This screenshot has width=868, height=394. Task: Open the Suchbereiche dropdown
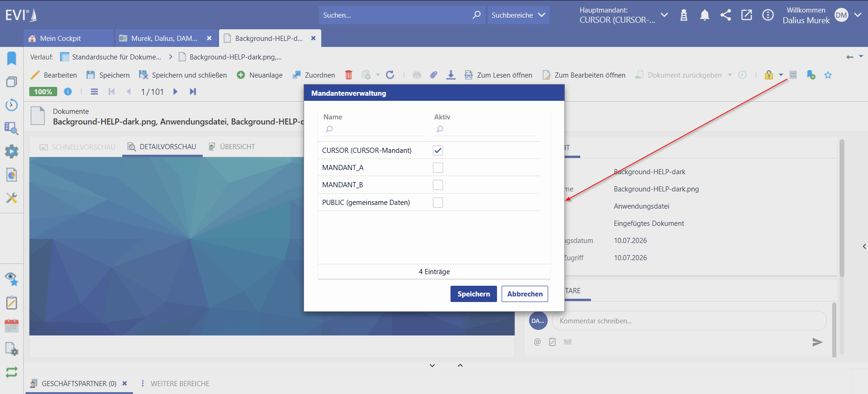(518, 15)
